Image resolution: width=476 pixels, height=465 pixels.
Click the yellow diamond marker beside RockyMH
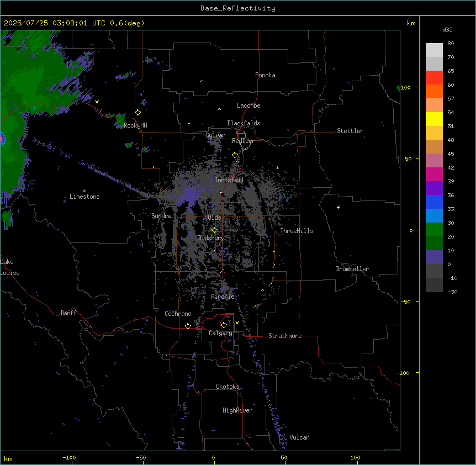pos(137,113)
